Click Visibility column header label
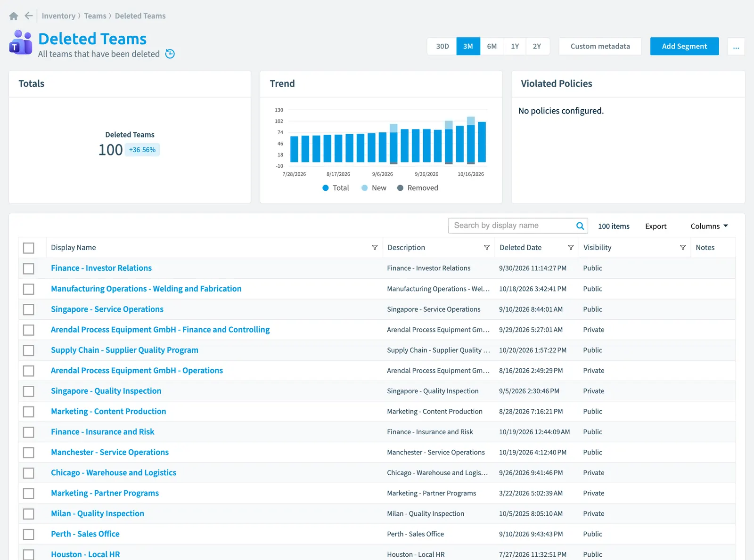This screenshot has height=560, width=754. (597, 248)
